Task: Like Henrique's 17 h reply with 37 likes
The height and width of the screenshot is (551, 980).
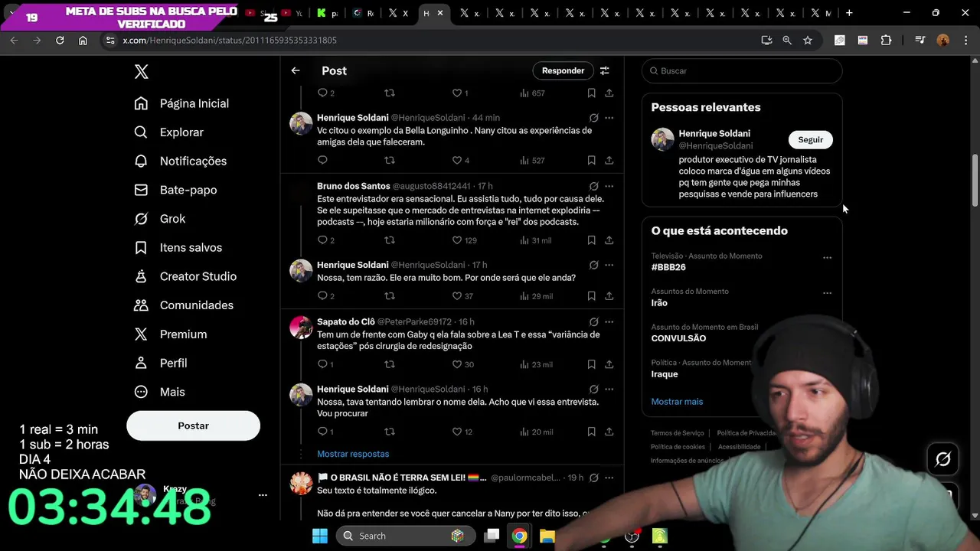Action: click(x=462, y=295)
